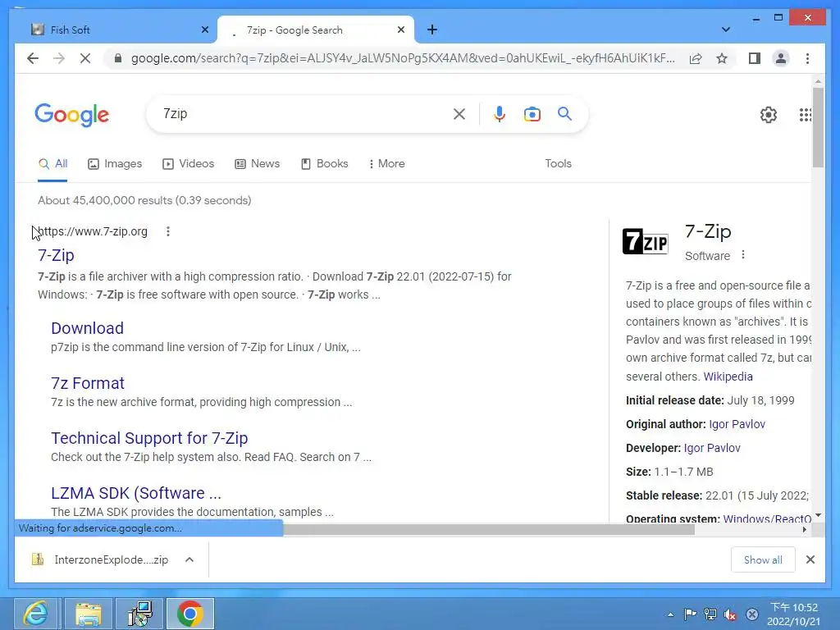
Task: Click Show all downloads
Action: 763,559
